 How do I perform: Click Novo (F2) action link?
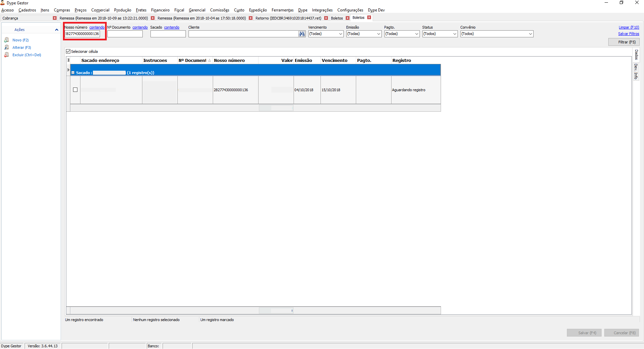tap(21, 40)
